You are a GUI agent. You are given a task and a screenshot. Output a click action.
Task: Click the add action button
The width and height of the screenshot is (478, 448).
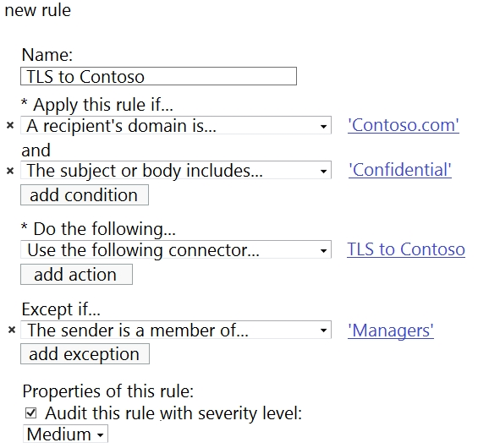[x=76, y=275]
